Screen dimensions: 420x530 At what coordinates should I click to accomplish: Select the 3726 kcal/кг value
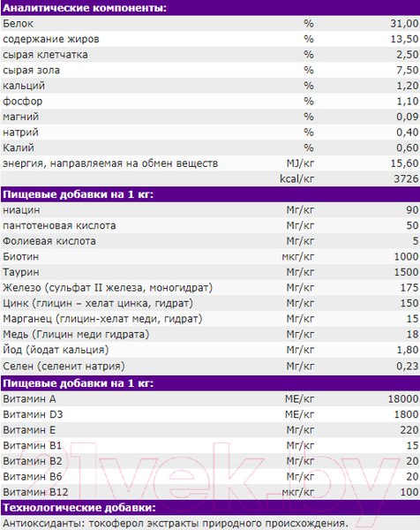(x=406, y=178)
